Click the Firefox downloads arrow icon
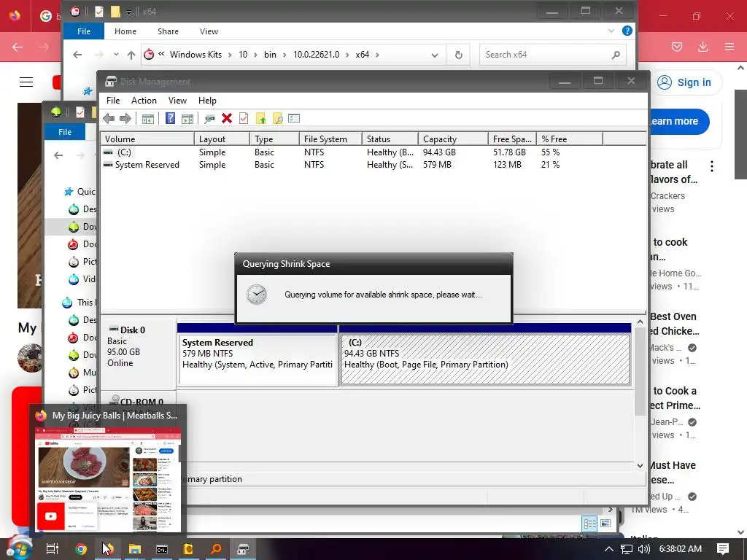747x560 pixels. [703, 46]
